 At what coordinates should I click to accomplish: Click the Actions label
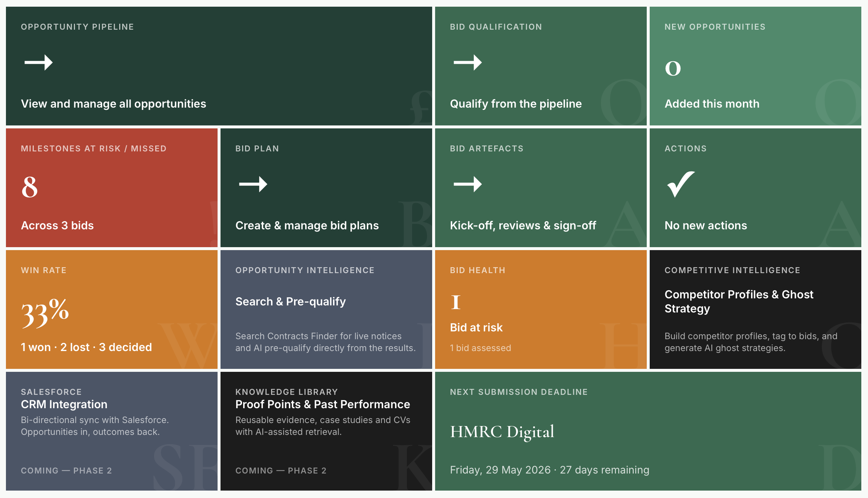tap(686, 148)
